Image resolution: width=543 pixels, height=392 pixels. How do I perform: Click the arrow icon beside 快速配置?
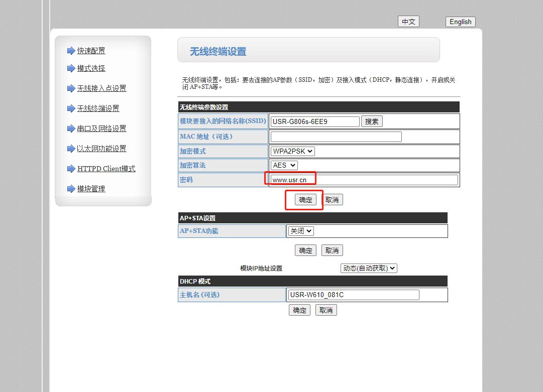click(x=71, y=51)
